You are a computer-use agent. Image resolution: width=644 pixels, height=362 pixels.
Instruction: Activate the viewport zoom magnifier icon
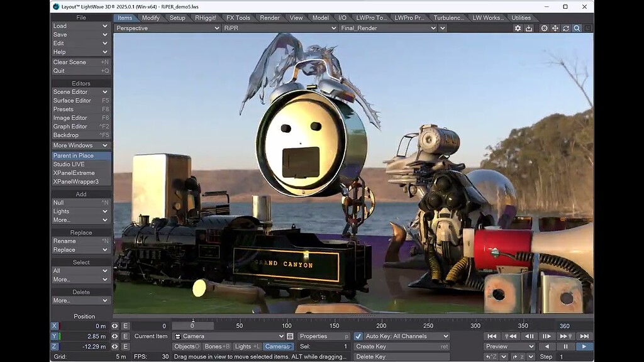[577, 28]
